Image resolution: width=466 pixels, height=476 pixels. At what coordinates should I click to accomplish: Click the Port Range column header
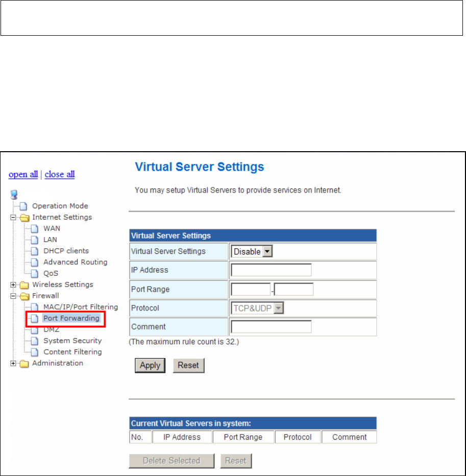243,437
